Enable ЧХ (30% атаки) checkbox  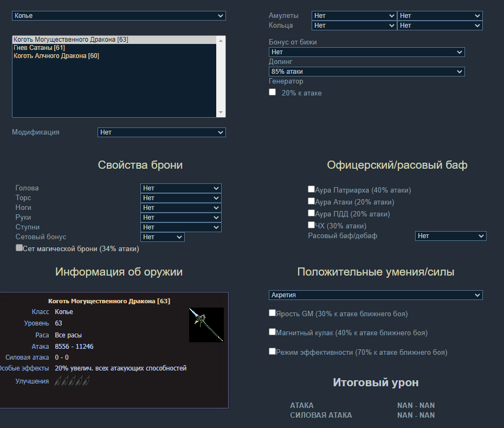click(x=311, y=225)
